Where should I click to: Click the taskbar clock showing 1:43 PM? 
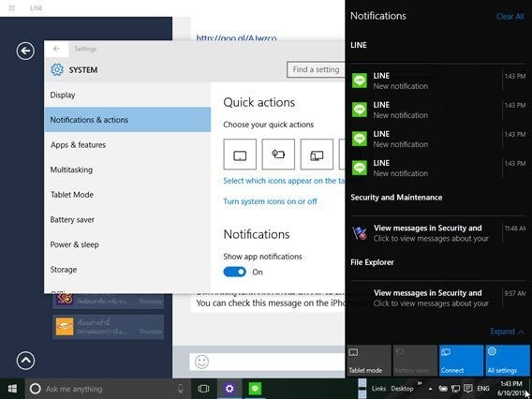511,389
